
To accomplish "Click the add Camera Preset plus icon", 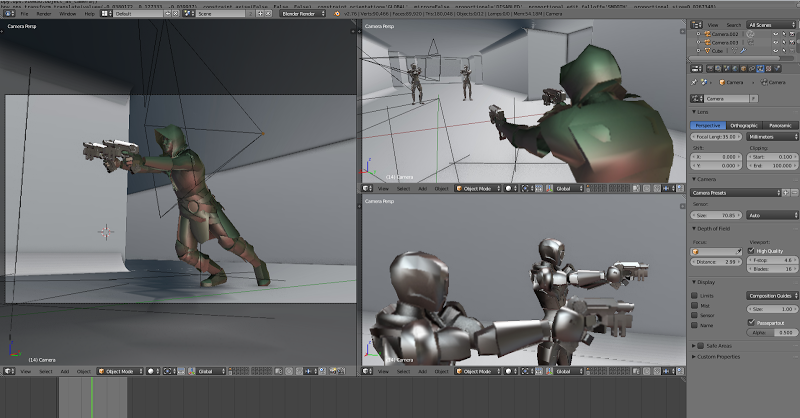I will 785,192.
